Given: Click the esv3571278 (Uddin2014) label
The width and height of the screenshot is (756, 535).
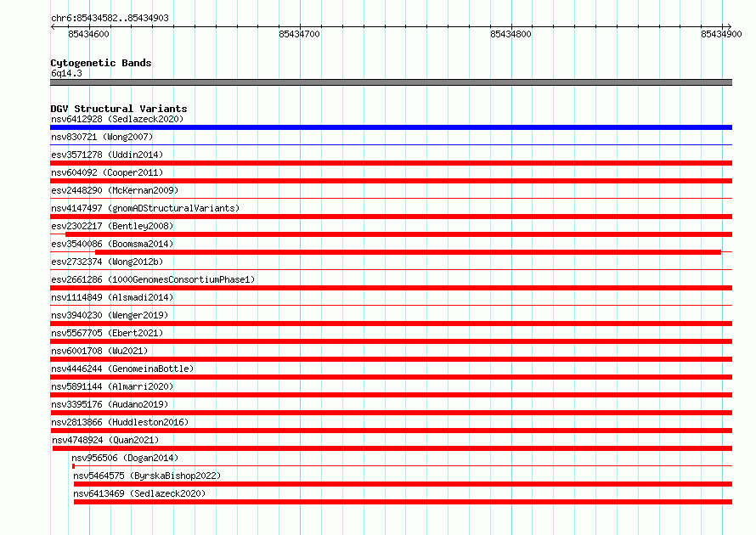Looking at the screenshot, I should pos(107,155).
